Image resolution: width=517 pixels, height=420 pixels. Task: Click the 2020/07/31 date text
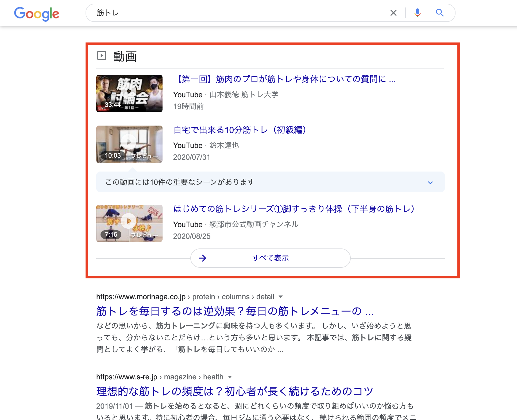point(192,157)
